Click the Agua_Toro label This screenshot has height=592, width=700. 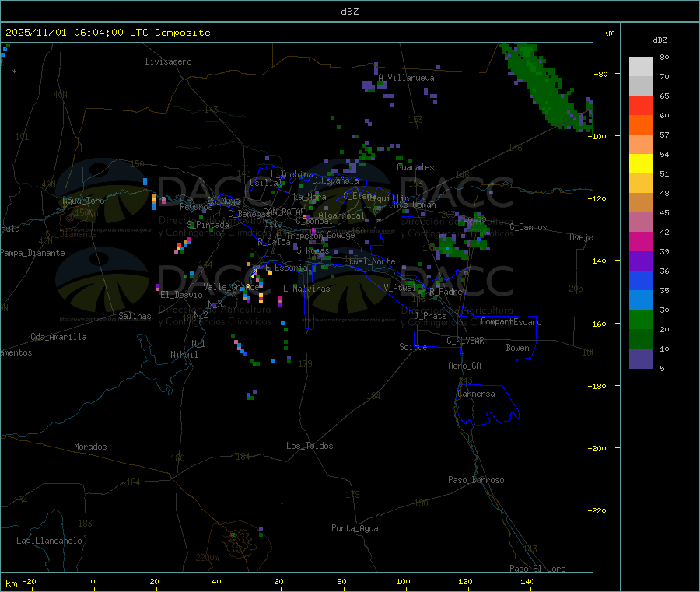(x=83, y=201)
